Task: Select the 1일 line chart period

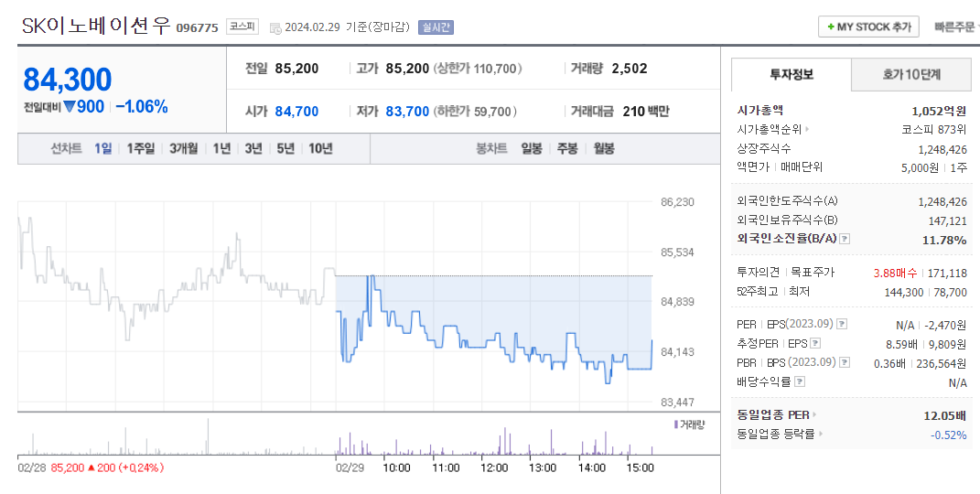Action: click(103, 148)
